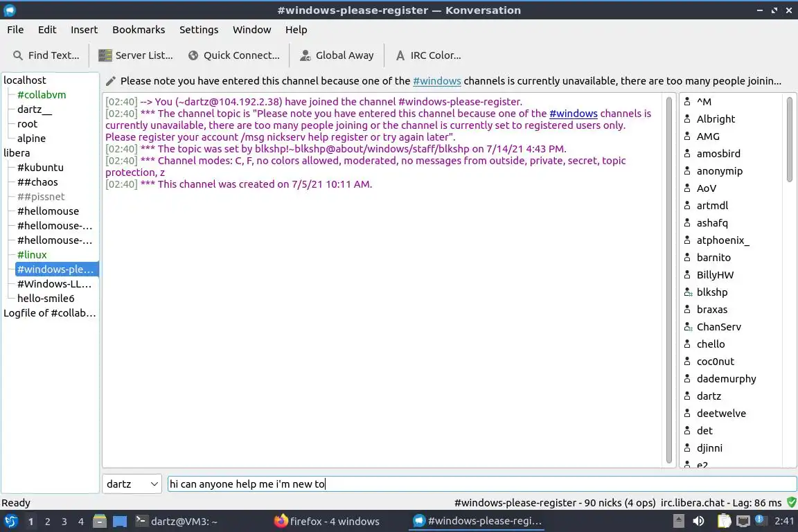Select dademurphy in the nick list

pos(726,379)
